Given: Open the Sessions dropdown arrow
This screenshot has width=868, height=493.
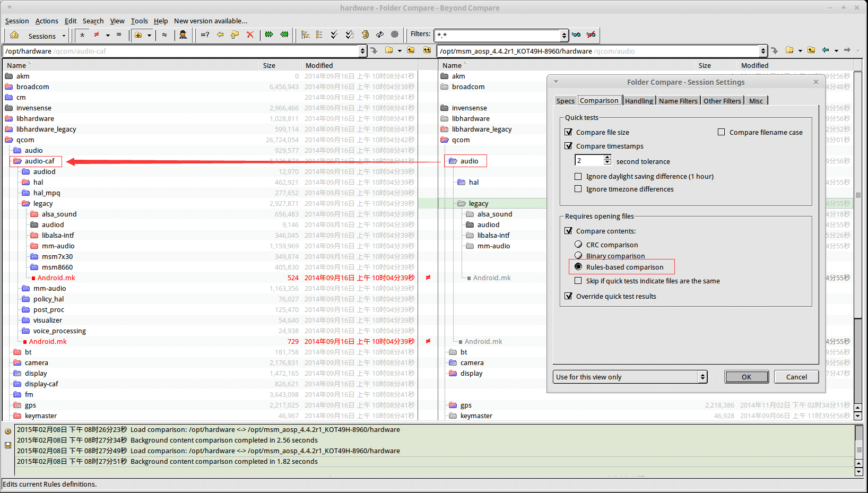Looking at the screenshot, I should (x=64, y=36).
